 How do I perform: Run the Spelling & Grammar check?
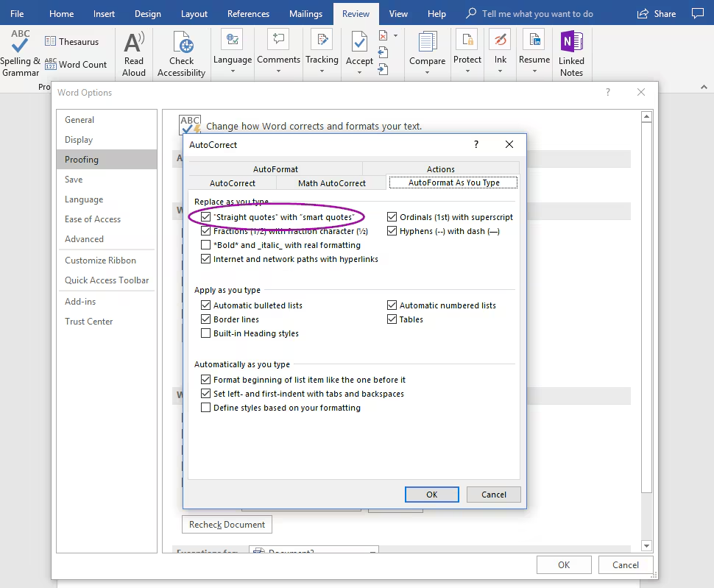20,53
